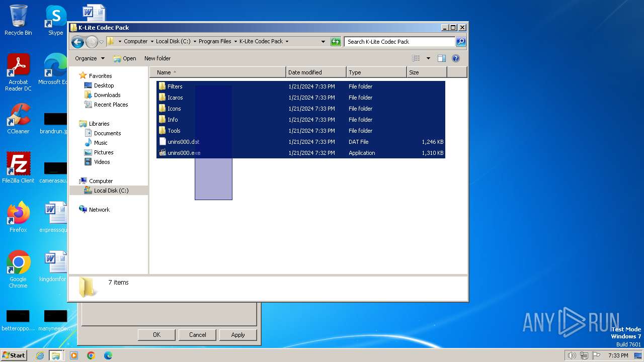The height and width of the screenshot is (362, 644).
Task: Open Microsoft Edge from the taskbar
Action: [108, 355]
